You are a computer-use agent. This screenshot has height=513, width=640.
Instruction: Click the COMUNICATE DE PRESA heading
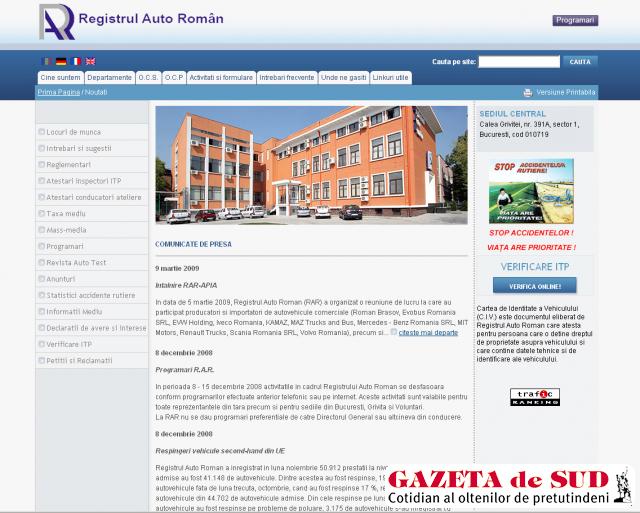[x=193, y=244]
